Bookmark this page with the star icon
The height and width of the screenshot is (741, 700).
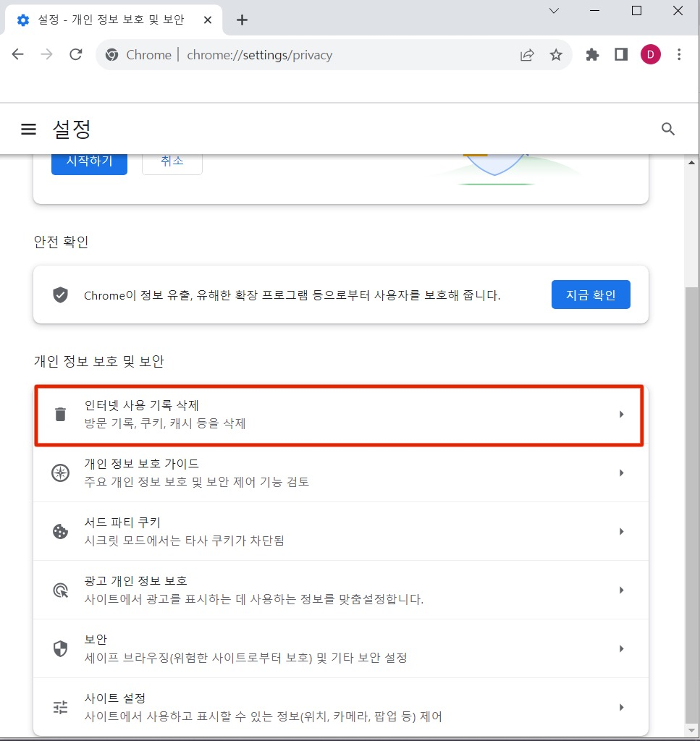click(556, 54)
